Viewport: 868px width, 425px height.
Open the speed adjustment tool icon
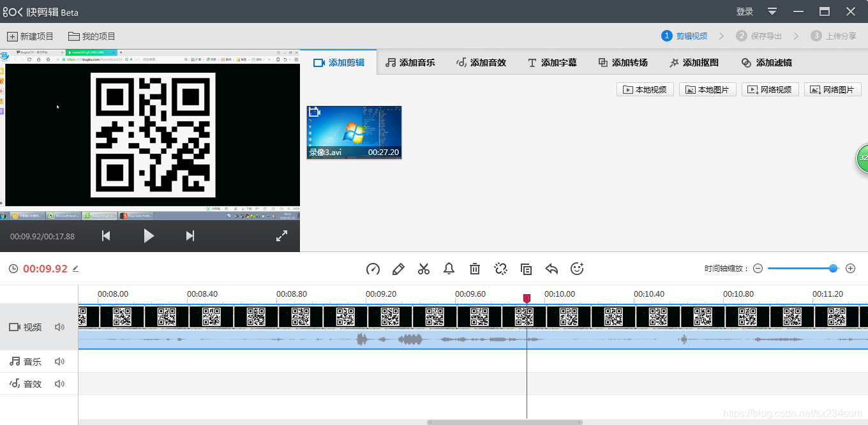point(373,269)
